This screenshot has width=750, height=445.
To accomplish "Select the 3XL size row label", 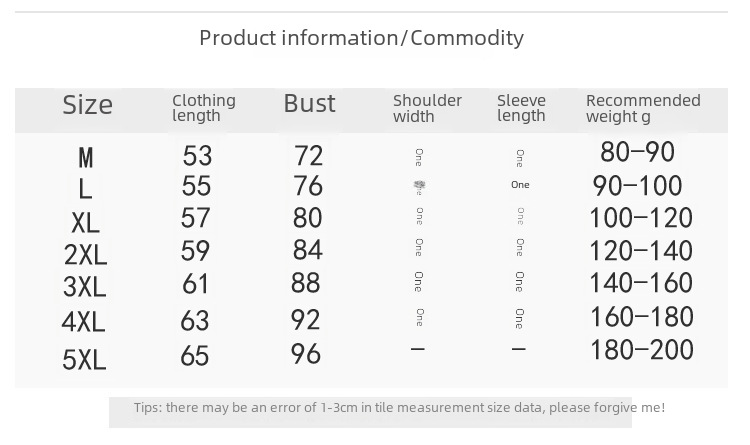I will [84, 287].
